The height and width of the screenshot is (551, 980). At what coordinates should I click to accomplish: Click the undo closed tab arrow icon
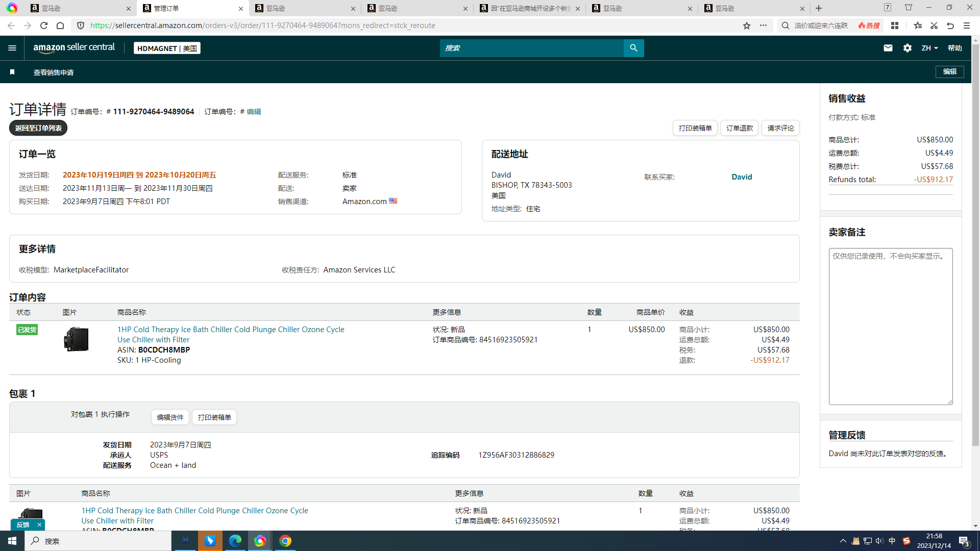click(x=950, y=26)
